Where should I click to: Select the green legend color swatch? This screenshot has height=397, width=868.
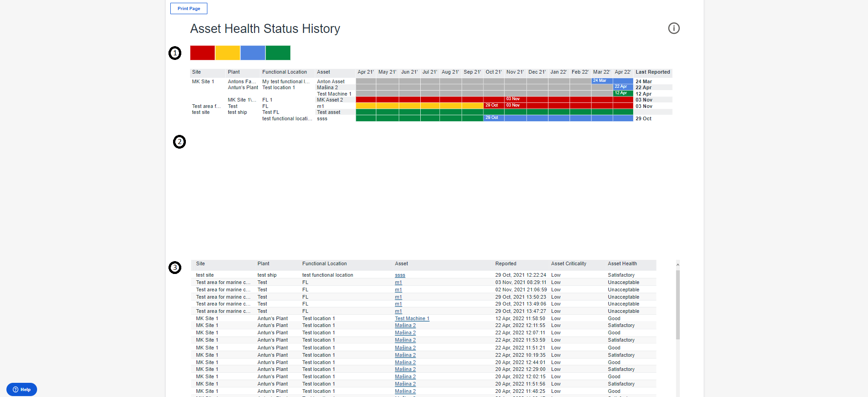coord(278,53)
